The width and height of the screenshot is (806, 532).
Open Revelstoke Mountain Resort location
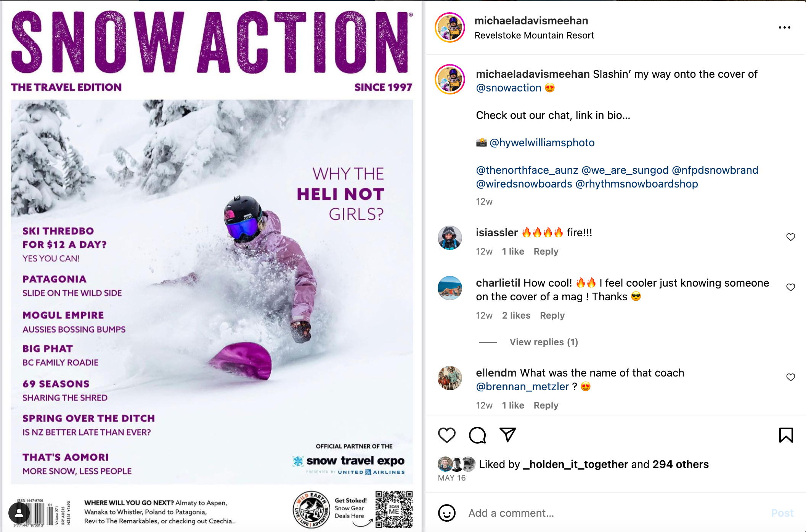click(534, 35)
